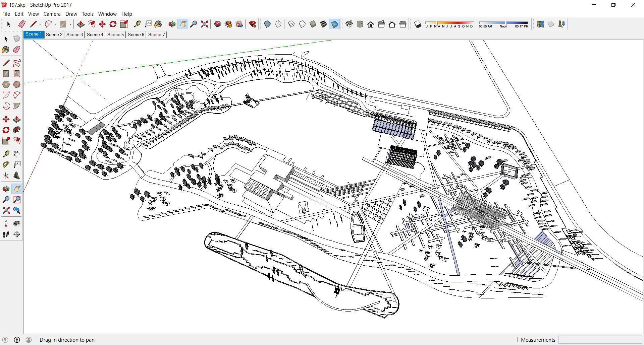Select the Eraser tool in top toolbar
644x345 pixels.
(22, 24)
